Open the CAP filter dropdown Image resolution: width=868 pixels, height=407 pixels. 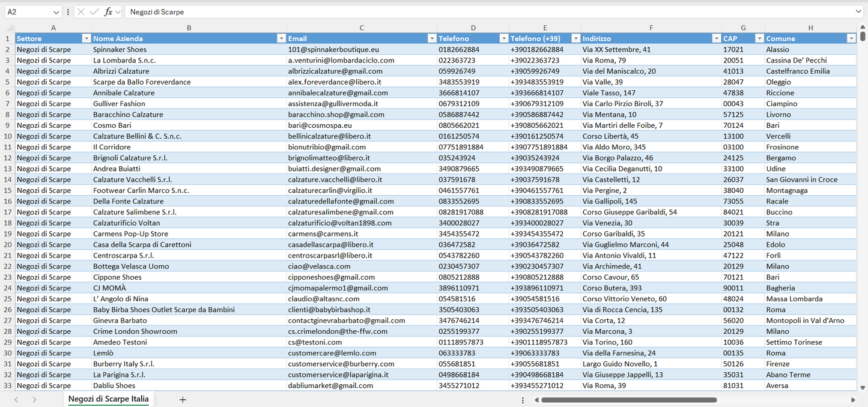pos(759,38)
